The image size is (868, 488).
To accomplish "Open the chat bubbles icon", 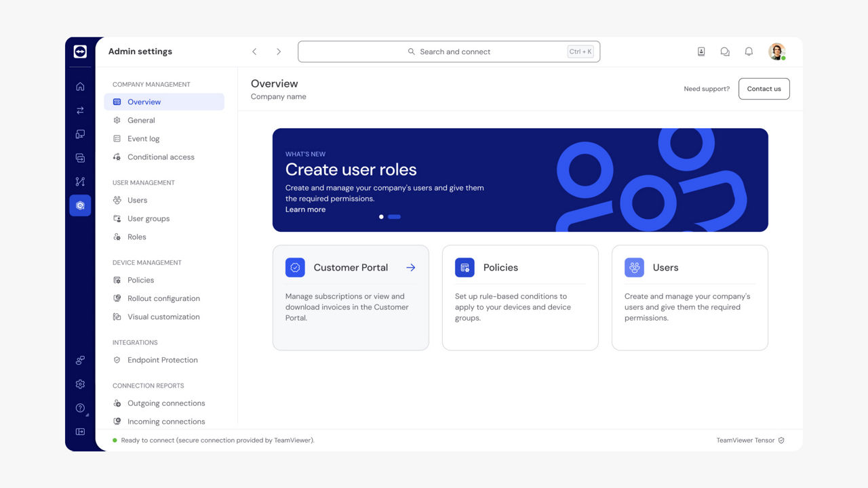I will click(725, 52).
